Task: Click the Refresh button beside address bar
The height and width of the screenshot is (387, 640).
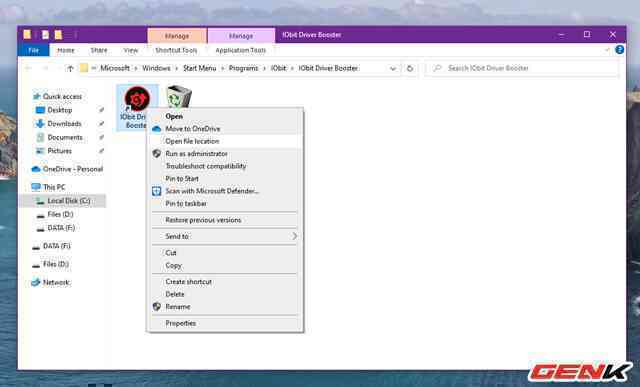Action: coord(410,68)
